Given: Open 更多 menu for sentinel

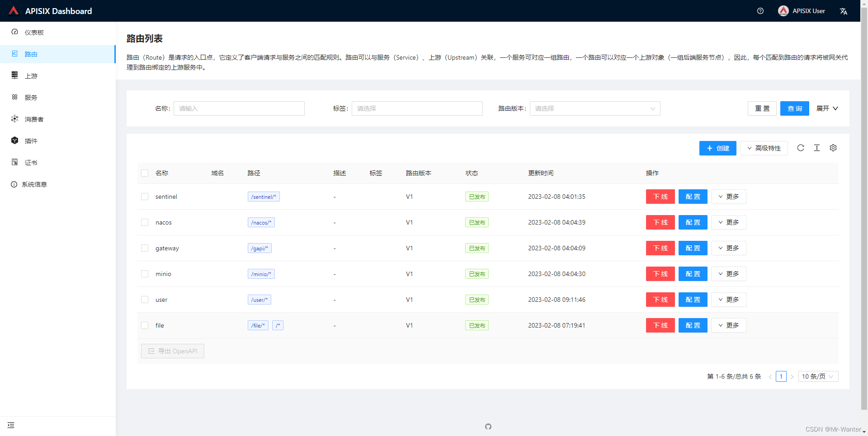Looking at the screenshot, I should 729,197.
